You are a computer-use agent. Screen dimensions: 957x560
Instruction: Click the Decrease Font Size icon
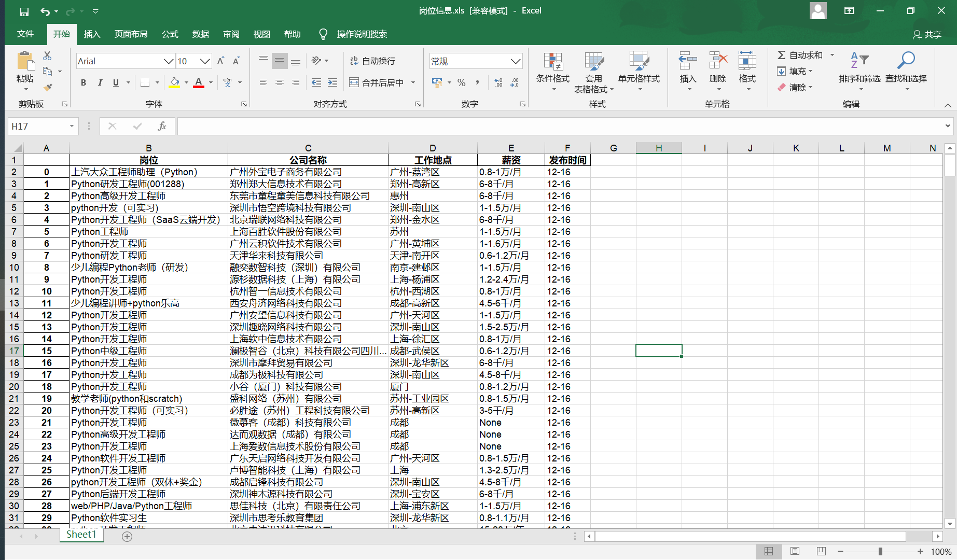click(236, 61)
